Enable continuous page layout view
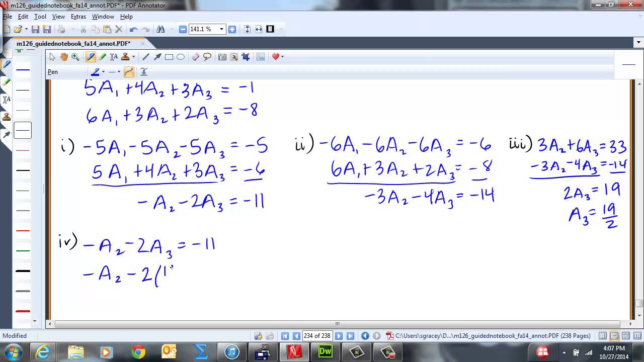Image resolution: width=644 pixels, height=362 pixels. [614, 336]
